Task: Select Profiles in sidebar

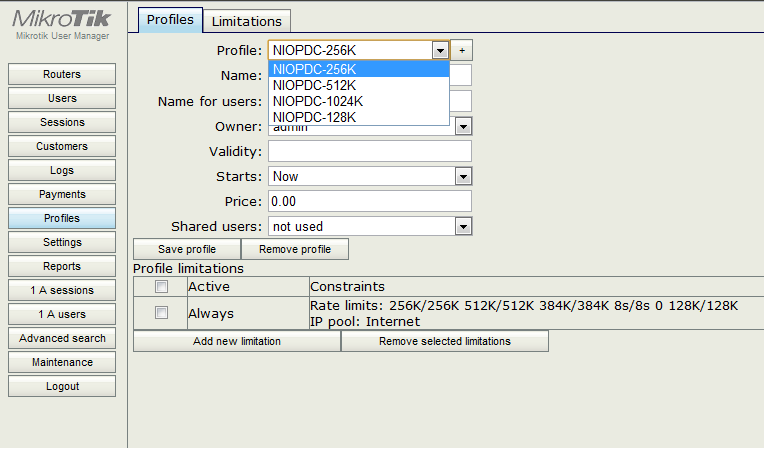Action: [62, 218]
